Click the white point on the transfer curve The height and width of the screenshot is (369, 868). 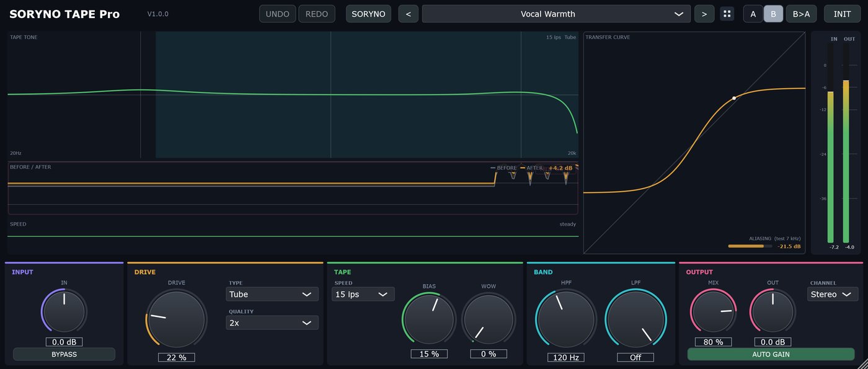coord(734,98)
